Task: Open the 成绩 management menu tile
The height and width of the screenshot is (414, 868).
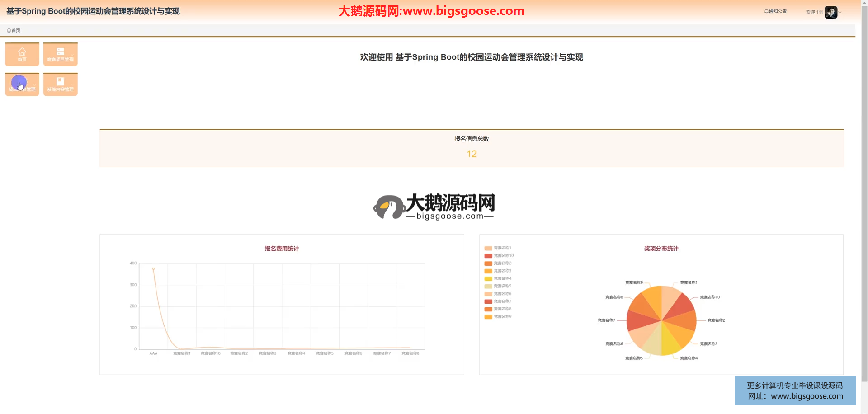Action: tap(22, 85)
